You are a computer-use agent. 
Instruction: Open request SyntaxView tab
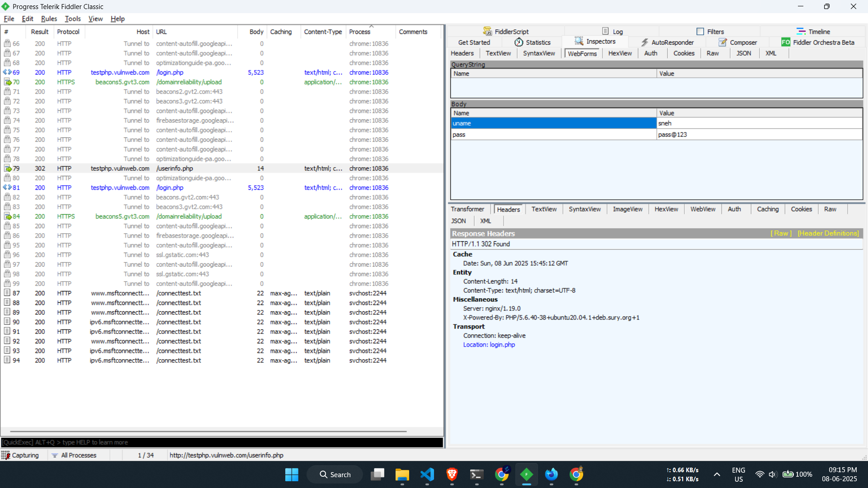(x=539, y=53)
